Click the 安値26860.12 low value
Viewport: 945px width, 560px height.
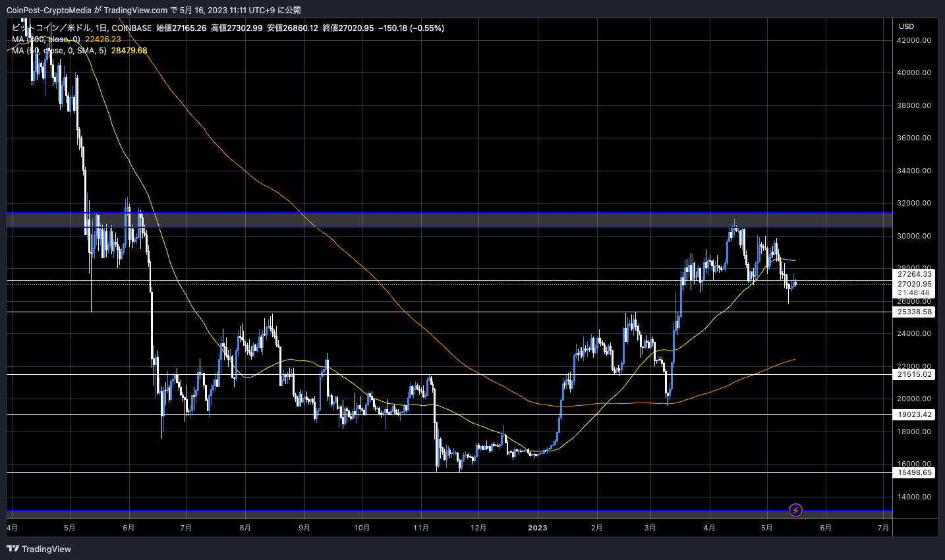(x=293, y=28)
